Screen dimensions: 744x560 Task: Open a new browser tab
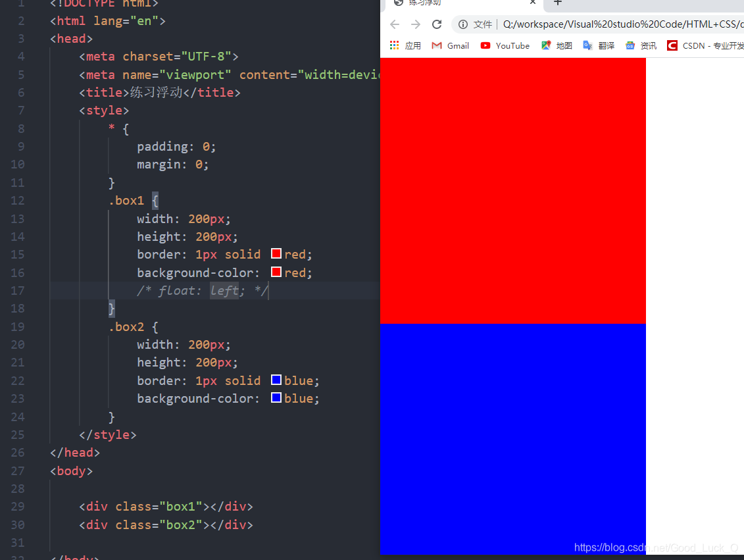pos(558,2)
